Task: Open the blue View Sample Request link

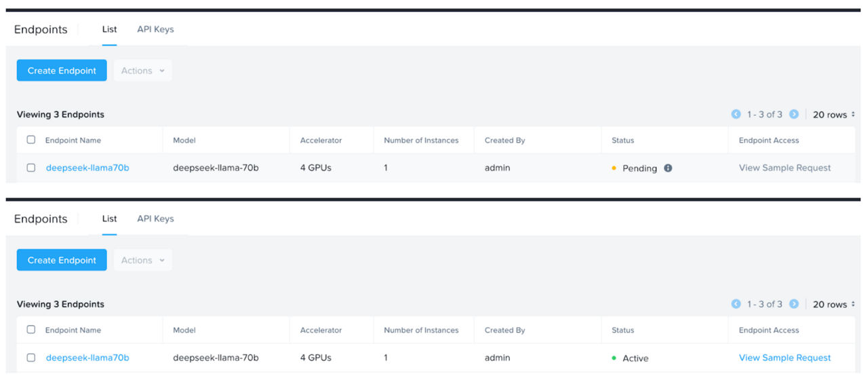Action: coord(785,358)
